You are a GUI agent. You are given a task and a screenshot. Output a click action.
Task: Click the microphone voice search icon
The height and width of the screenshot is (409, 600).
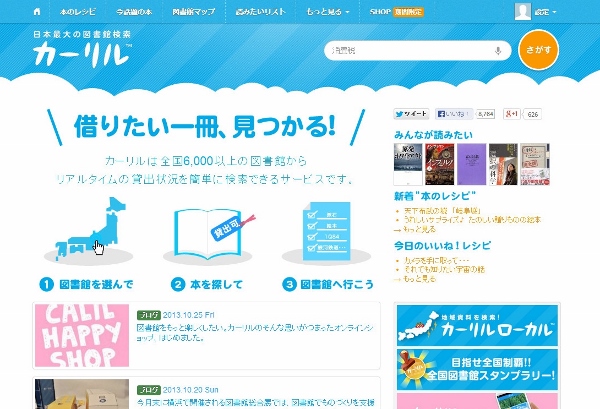[498, 51]
